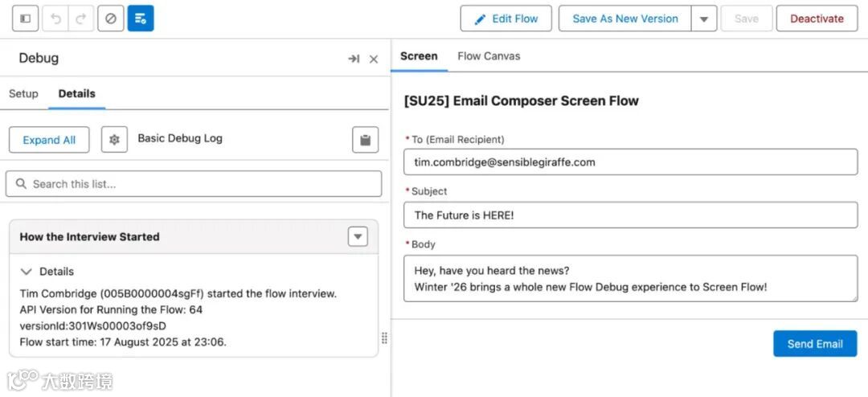Click the Send Email button
The height and width of the screenshot is (397, 868).
[815, 343]
